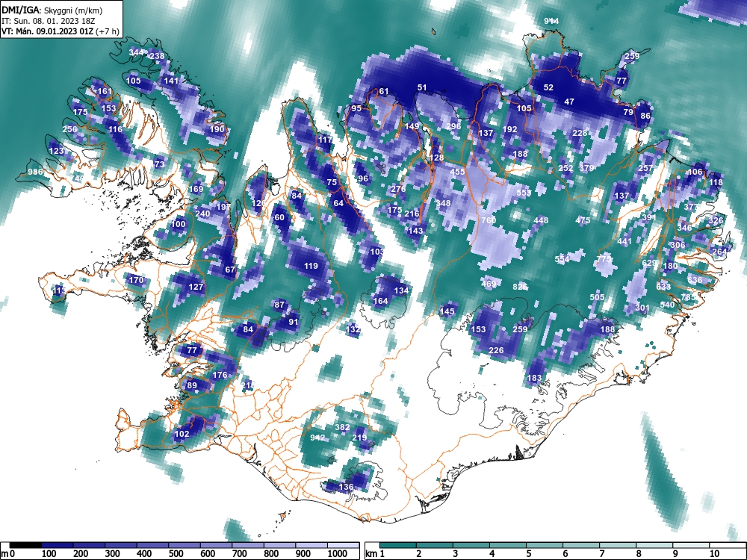Click the value 264 on the east coast
This screenshot has height=560, width=747.
coord(719,252)
